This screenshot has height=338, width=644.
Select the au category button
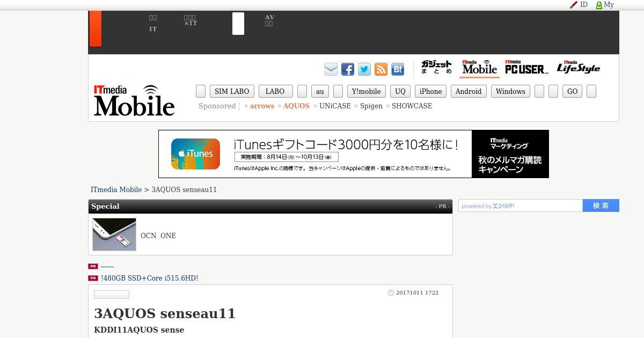(320, 91)
